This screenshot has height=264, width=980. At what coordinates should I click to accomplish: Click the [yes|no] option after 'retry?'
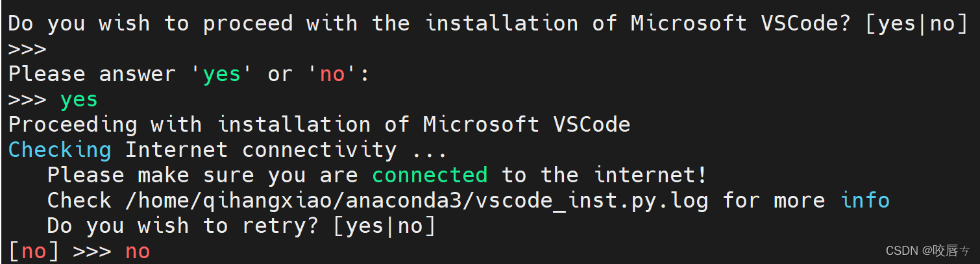pos(384,226)
